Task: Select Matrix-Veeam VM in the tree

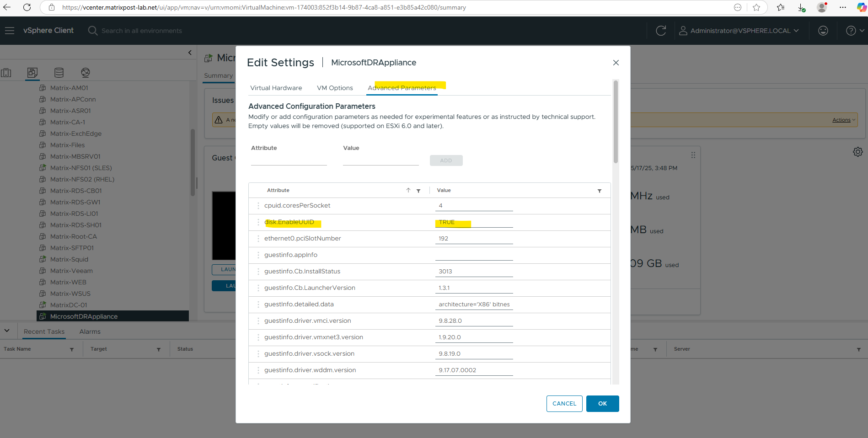Action: click(x=71, y=271)
